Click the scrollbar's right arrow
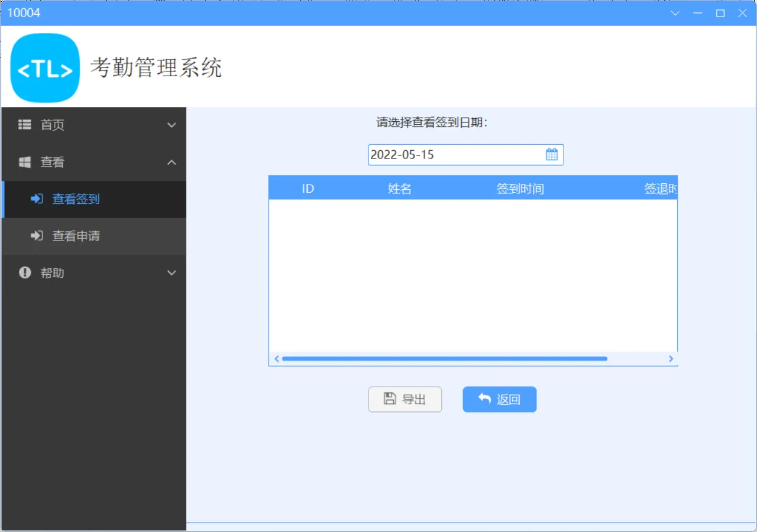The image size is (757, 532). click(671, 359)
